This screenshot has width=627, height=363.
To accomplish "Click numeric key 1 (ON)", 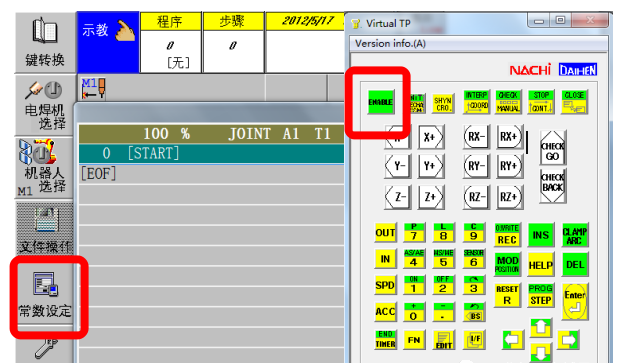I will [414, 285].
